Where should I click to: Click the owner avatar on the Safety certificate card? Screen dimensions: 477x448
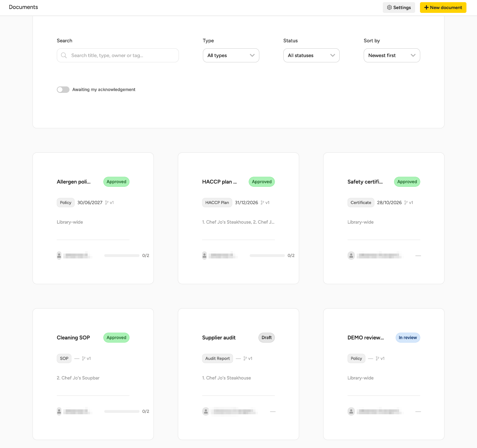pos(351,256)
